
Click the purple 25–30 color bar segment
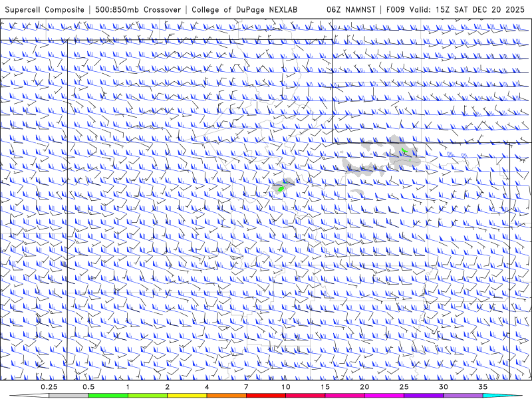[424, 396]
